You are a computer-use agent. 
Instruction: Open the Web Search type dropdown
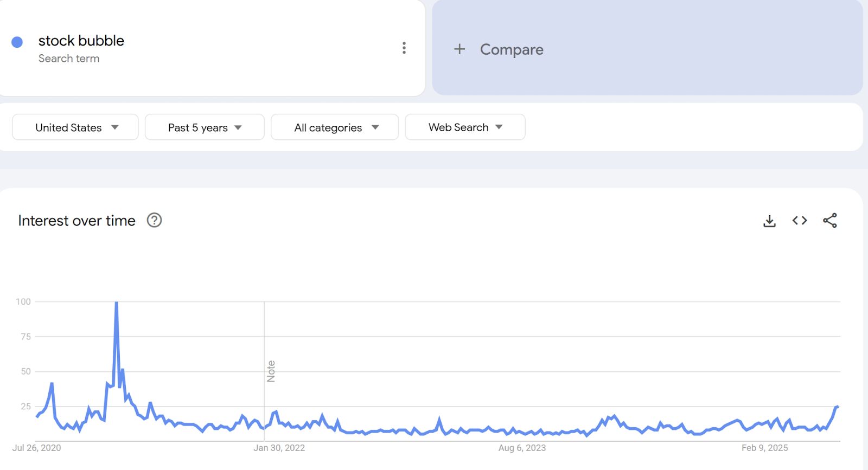coord(465,127)
